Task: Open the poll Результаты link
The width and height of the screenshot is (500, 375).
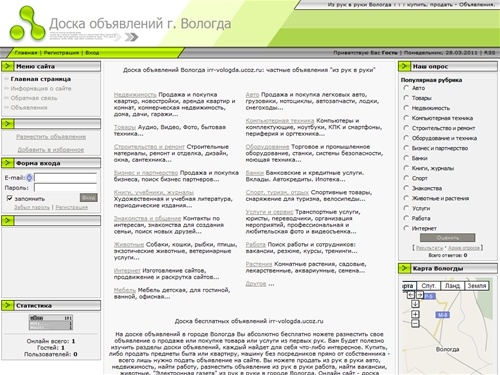Action: [430, 248]
